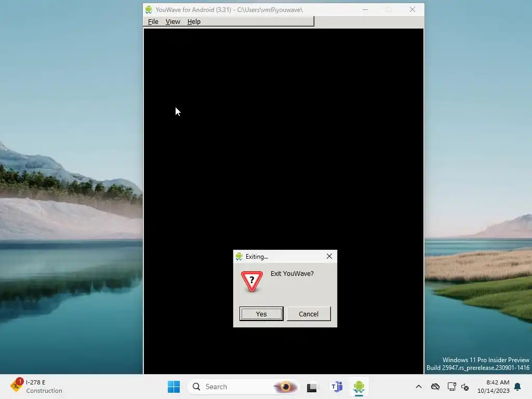Click the Android icon in Exiting dialog title
This screenshot has height=399, width=532.
tap(239, 257)
